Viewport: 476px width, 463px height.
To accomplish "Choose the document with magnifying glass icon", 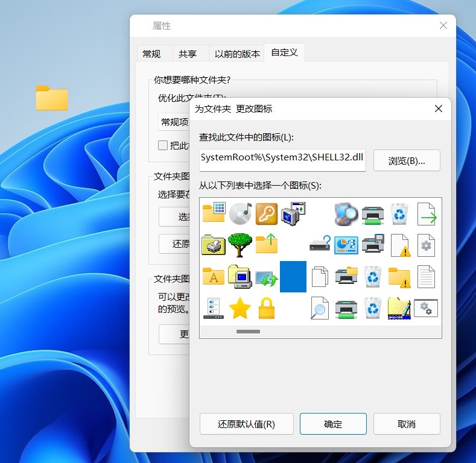I will pyautogui.click(x=319, y=308).
